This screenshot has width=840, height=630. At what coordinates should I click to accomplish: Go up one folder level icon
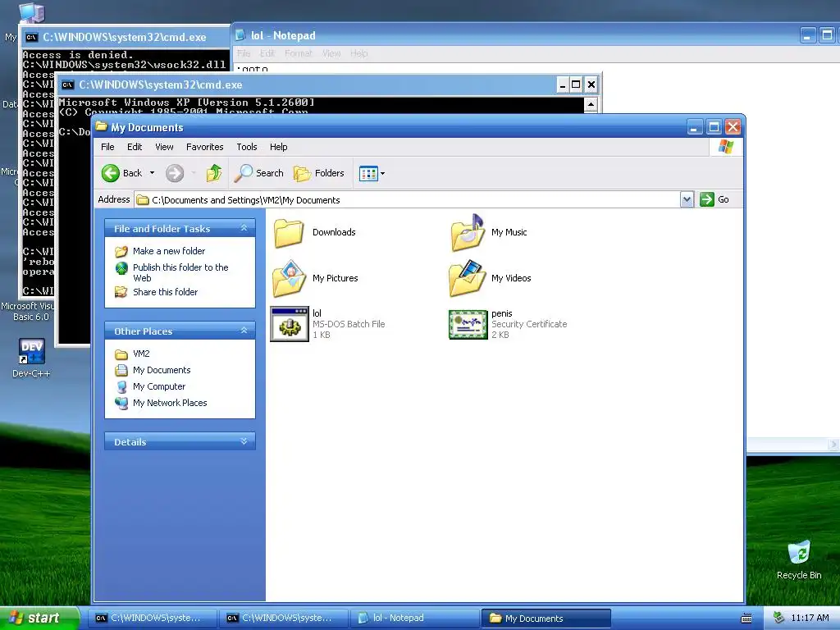coord(214,173)
